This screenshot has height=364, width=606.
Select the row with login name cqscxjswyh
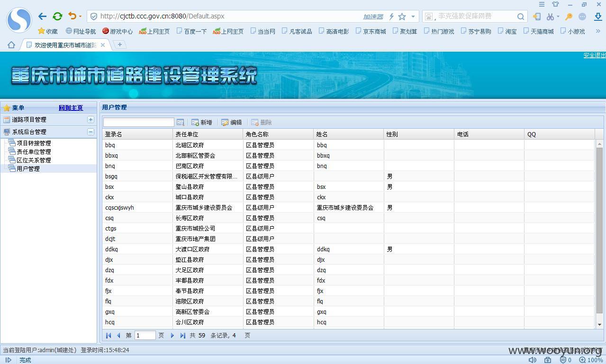(348, 207)
